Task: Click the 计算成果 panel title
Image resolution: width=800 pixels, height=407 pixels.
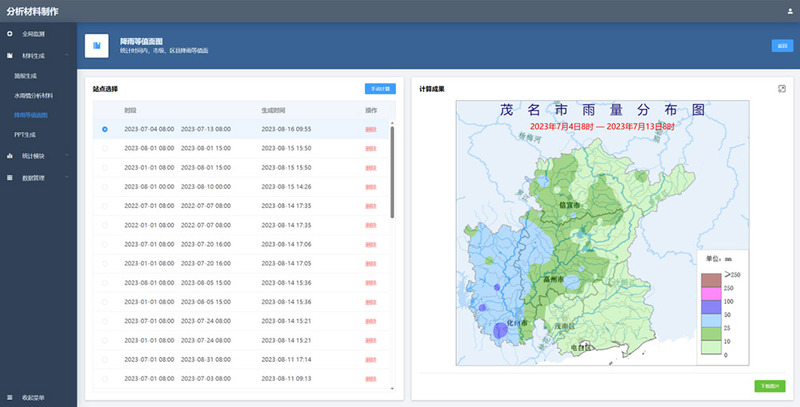Action: coord(432,89)
